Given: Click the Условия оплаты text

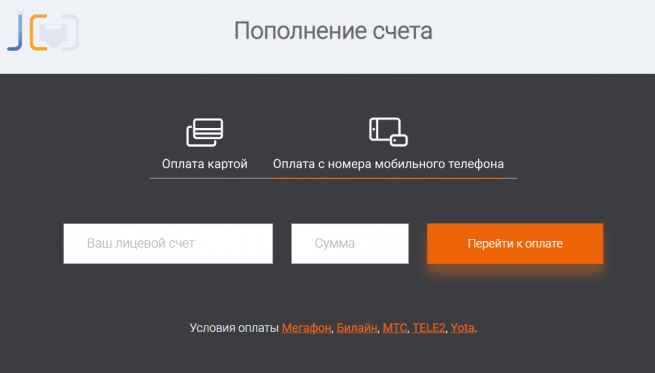Looking at the screenshot, I should pos(234,328).
